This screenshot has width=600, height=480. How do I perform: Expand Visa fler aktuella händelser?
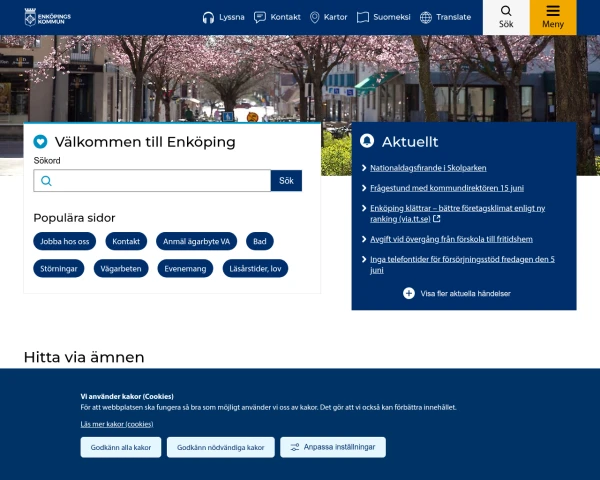(x=457, y=293)
